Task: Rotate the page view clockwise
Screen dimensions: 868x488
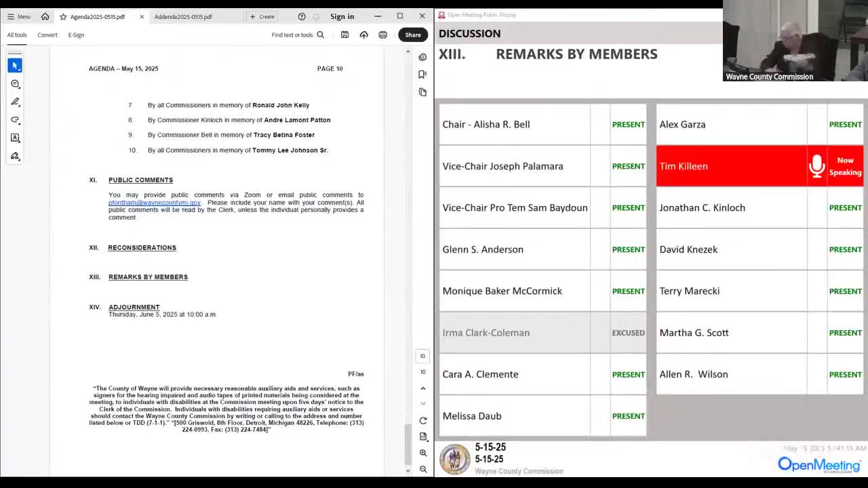Action: coord(423,421)
